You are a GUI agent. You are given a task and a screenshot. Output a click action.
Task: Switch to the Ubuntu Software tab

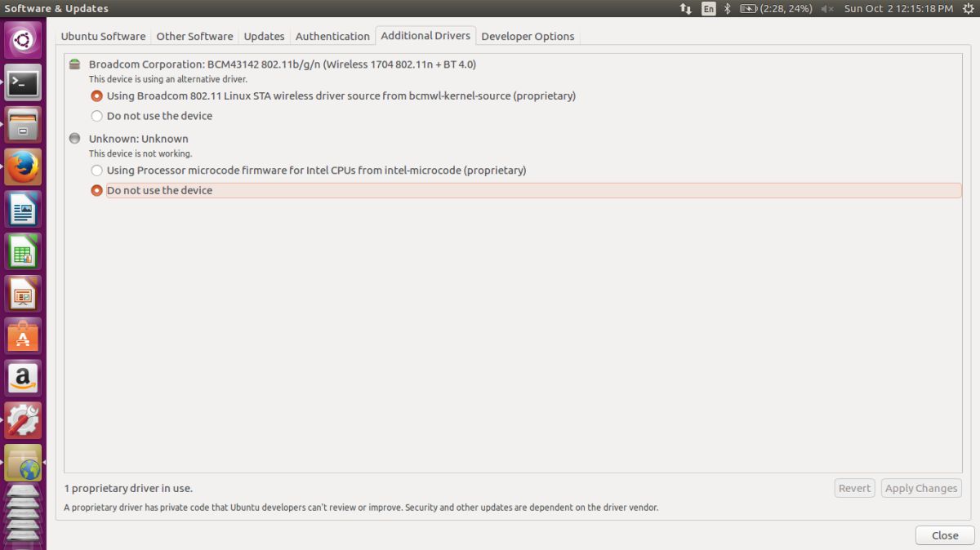pos(103,36)
